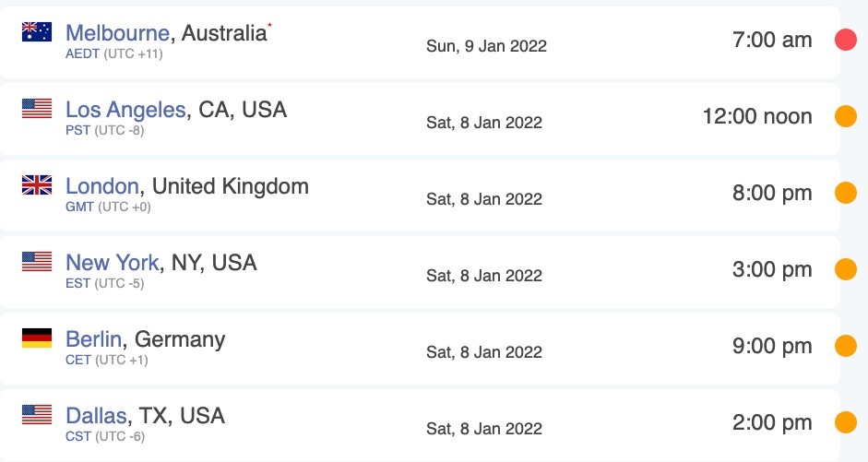Click the United Kingdom flag icon

[37, 185]
